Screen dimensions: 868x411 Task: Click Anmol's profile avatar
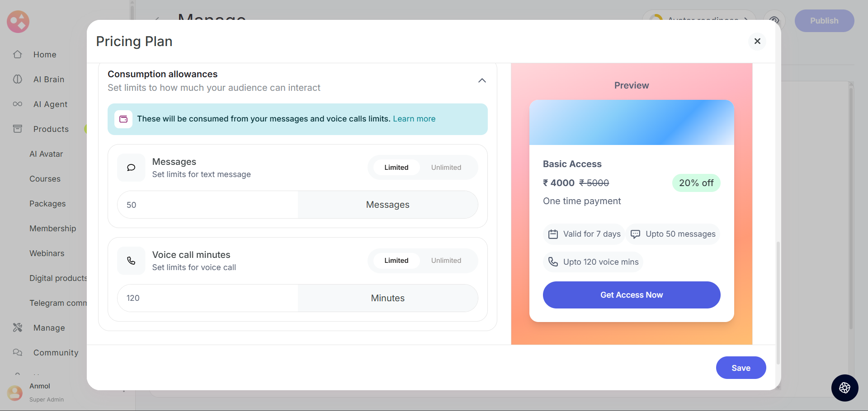[x=14, y=392]
